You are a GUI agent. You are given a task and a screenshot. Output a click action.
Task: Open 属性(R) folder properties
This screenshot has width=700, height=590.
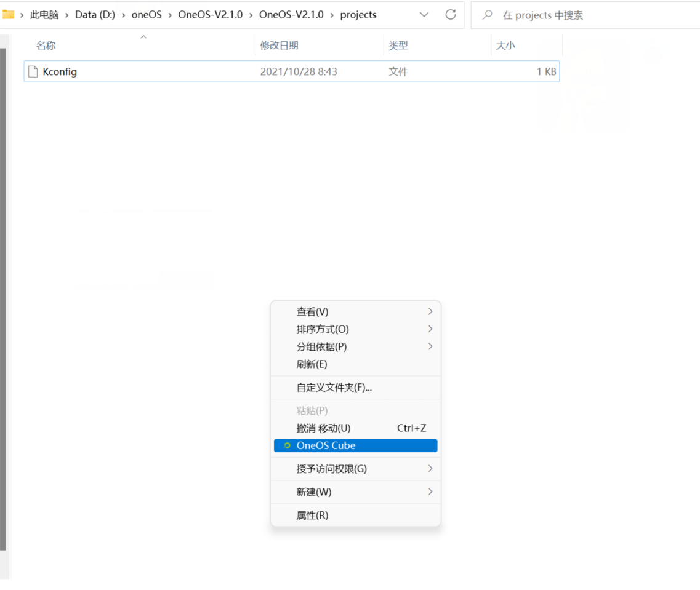point(355,515)
